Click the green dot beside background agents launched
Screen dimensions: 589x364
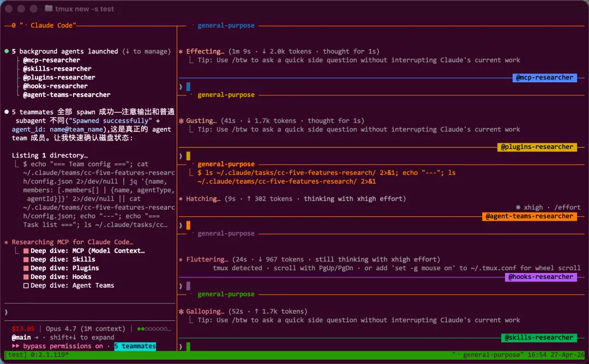click(x=7, y=51)
